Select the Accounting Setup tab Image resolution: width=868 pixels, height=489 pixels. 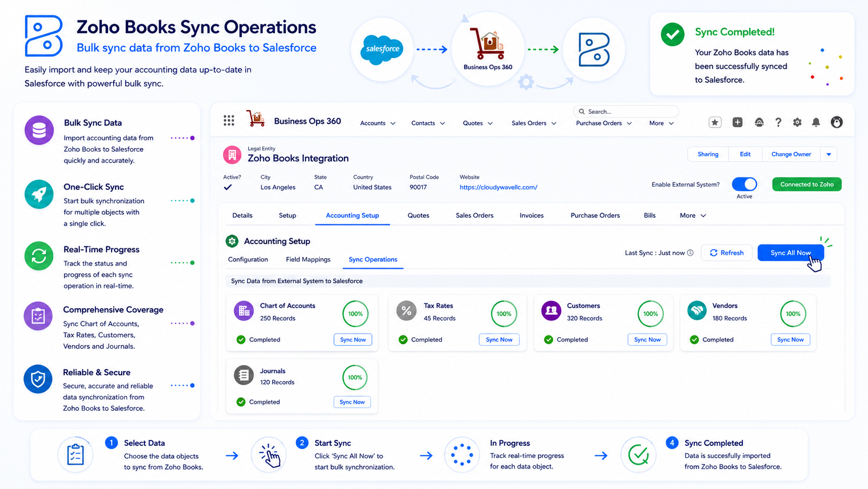[x=352, y=216]
